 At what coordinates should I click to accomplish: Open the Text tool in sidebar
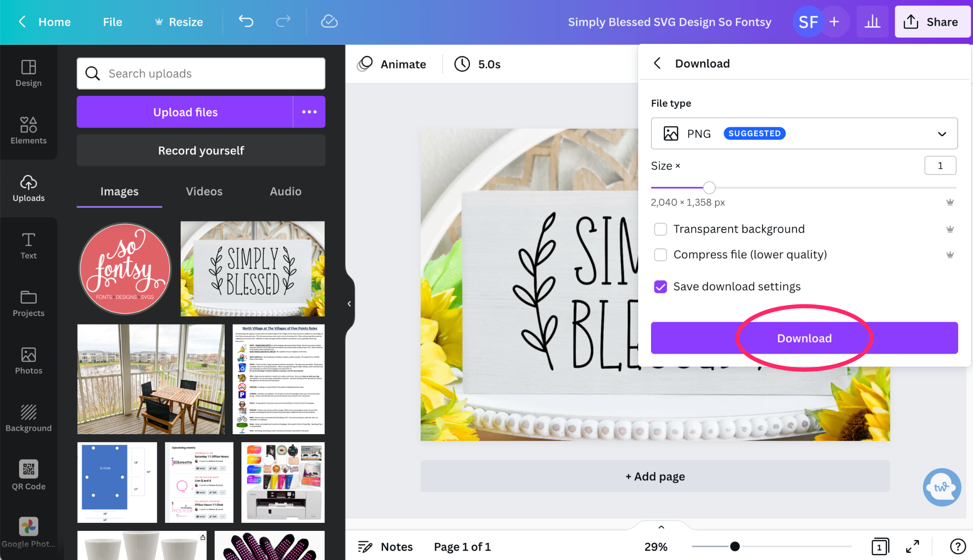click(x=28, y=247)
